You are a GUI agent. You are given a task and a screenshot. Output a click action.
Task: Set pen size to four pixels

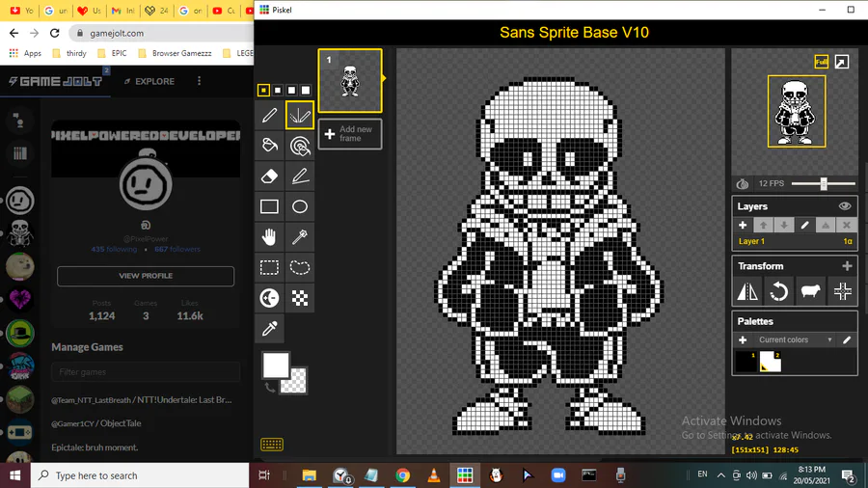tap(306, 91)
